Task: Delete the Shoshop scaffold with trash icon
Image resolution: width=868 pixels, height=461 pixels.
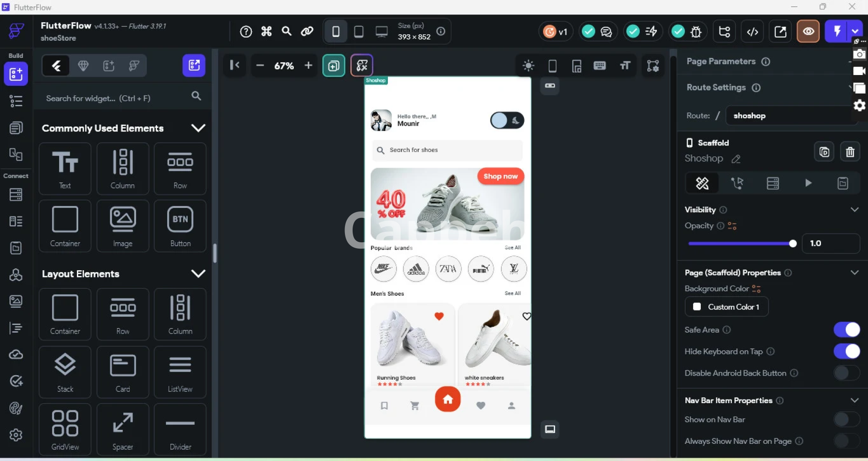Action: (850, 152)
